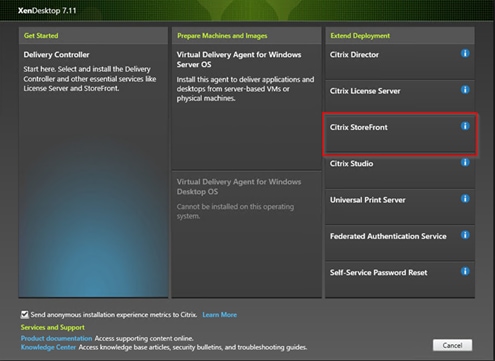Open the Product documentation link
Image resolution: width=495 pixels, height=361 pixels.
click(56, 338)
